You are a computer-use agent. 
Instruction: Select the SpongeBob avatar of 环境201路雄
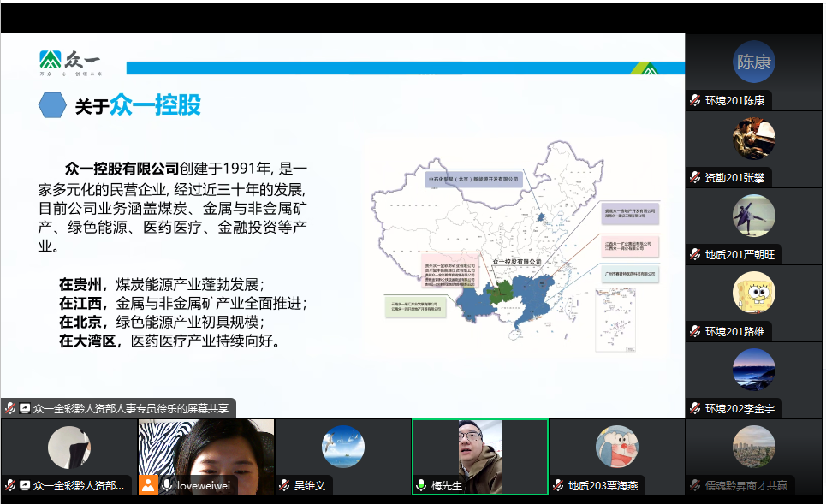click(x=753, y=293)
